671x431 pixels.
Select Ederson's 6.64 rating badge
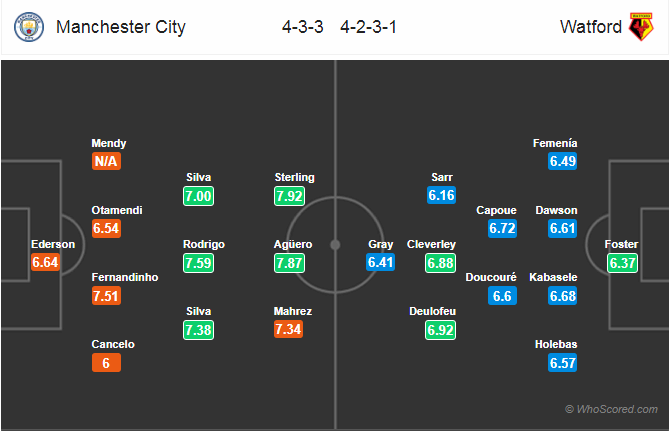click(45, 262)
